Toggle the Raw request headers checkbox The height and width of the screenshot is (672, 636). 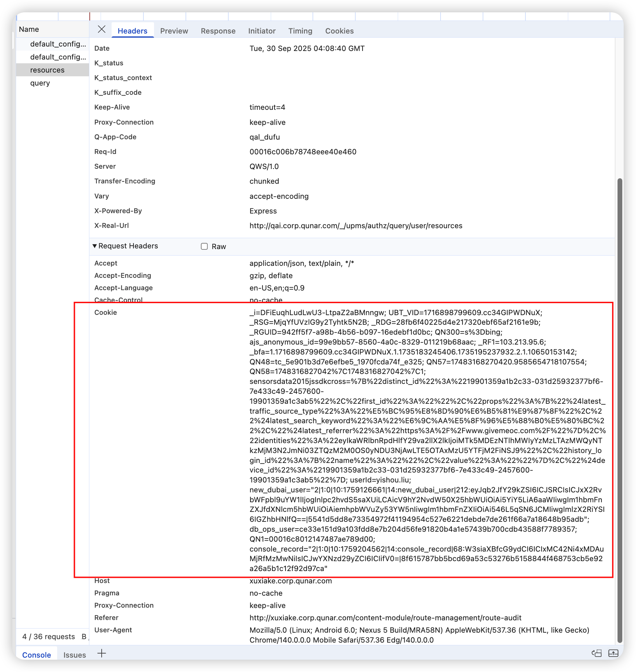point(204,246)
